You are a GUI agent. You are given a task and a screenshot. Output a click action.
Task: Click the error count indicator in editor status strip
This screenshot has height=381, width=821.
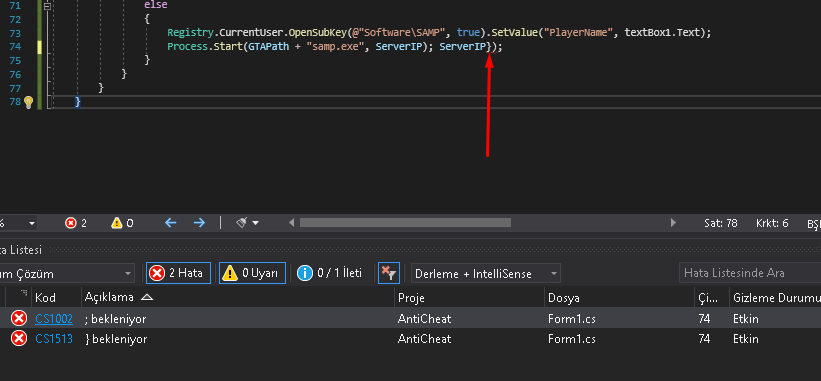pos(76,223)
